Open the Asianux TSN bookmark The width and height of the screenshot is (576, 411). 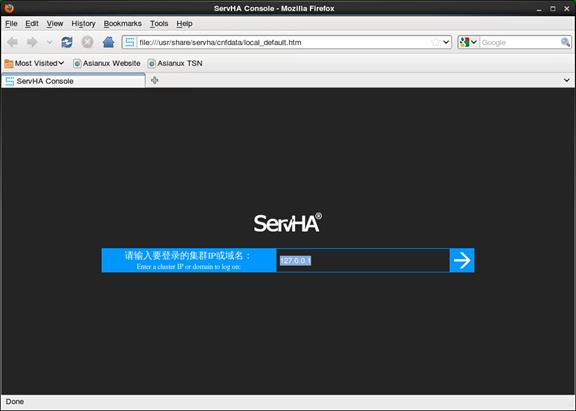coord(175,64)
